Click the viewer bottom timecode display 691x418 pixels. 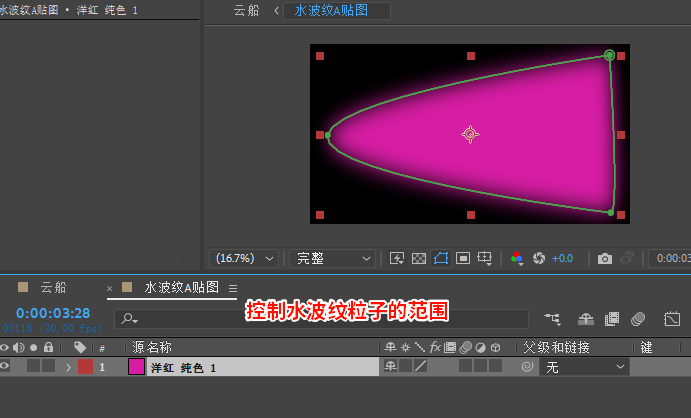pyautogui.click(x=671, y=258)
